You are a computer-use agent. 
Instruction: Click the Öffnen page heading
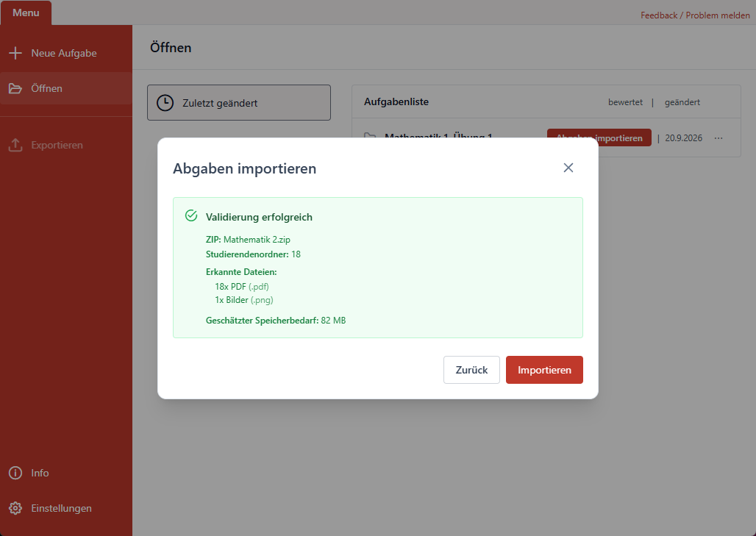pos(171,48)
